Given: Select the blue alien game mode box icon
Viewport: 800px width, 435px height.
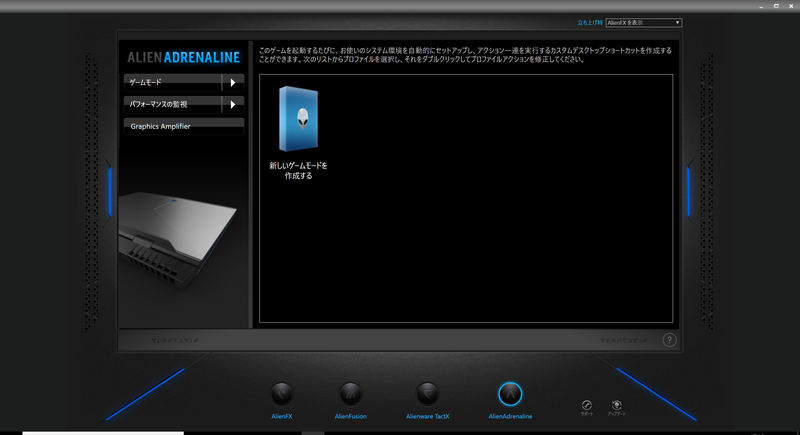Looking at the screenshot, I should (x=298, y=119).
